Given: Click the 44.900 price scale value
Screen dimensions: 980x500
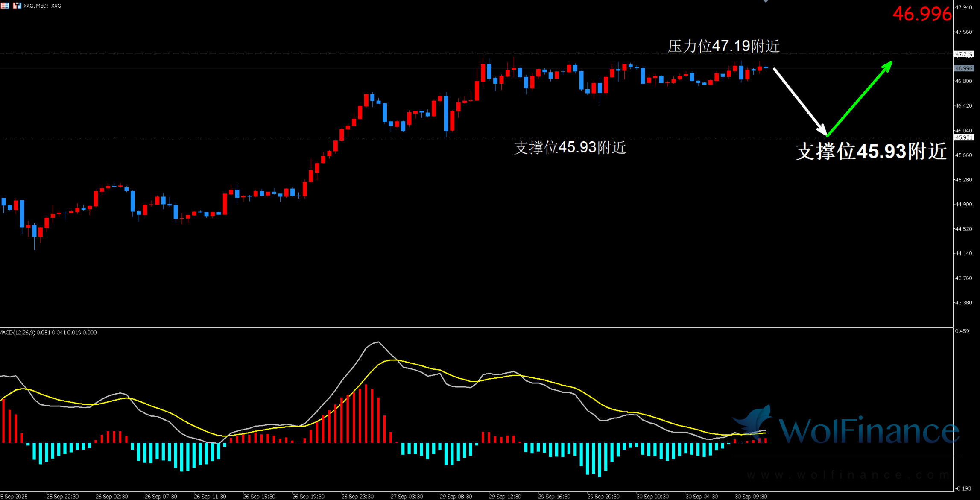Looking at the screenshot, I should point(963,205).
